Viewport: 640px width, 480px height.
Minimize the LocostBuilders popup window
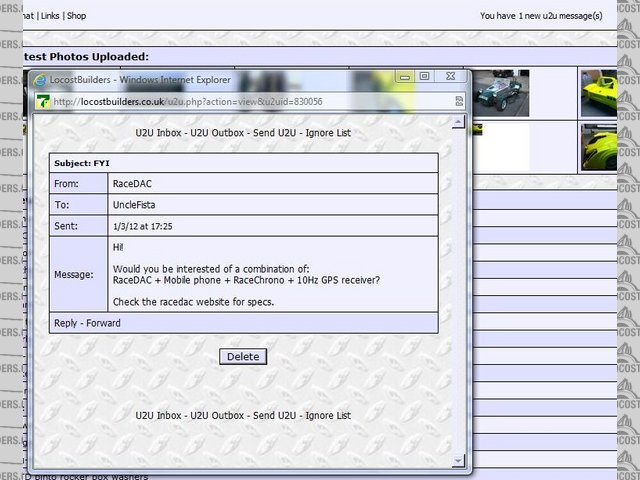404,76
